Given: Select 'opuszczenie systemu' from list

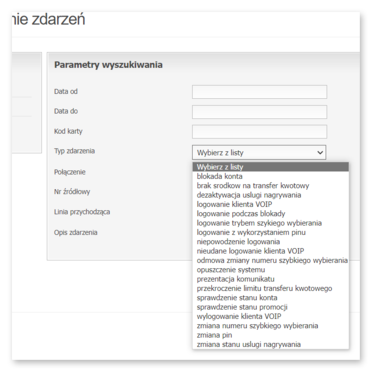Looking at the screenshot, I should (271, 270).
